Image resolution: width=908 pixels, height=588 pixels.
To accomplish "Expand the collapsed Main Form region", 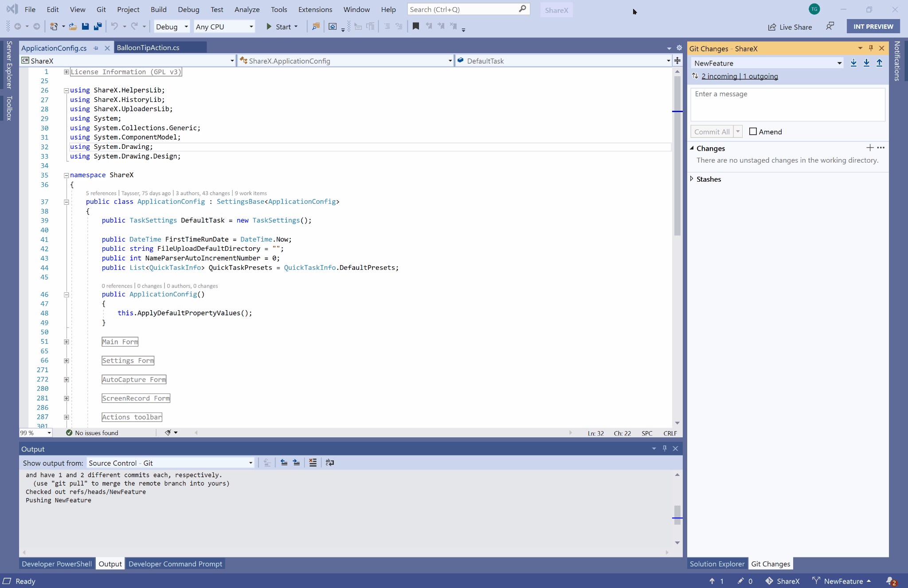I will (66, 342).
